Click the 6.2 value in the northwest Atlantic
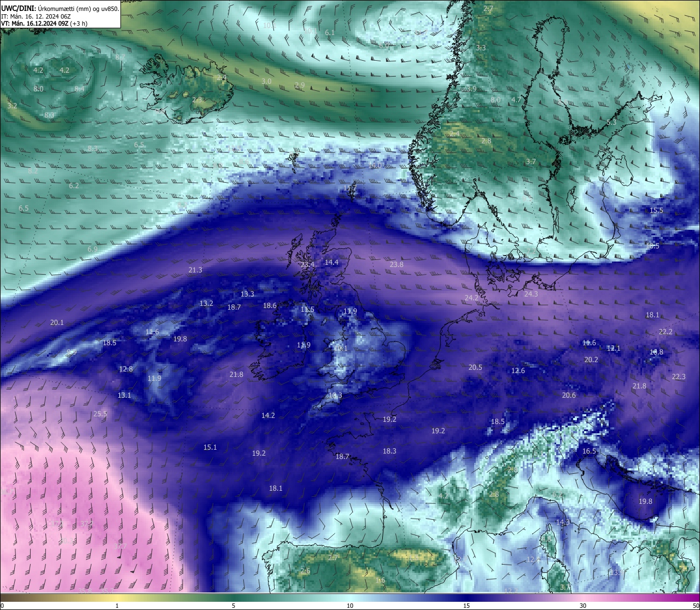Screen dimensions: 700x610 point(74,186)
